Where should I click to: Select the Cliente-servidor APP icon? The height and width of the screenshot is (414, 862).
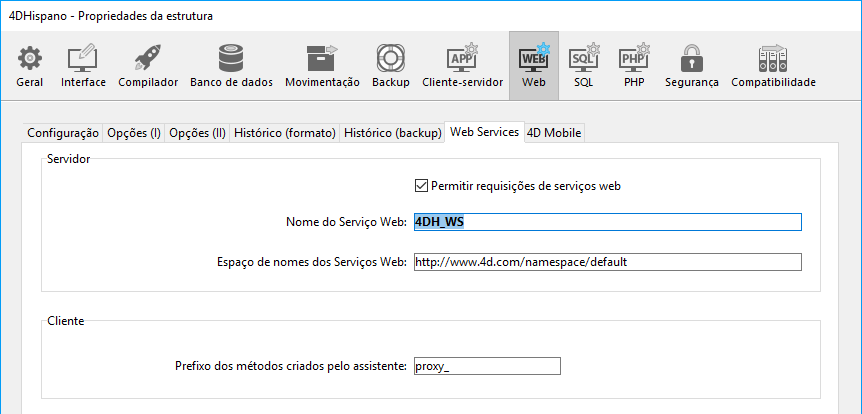tap(462, 60)
